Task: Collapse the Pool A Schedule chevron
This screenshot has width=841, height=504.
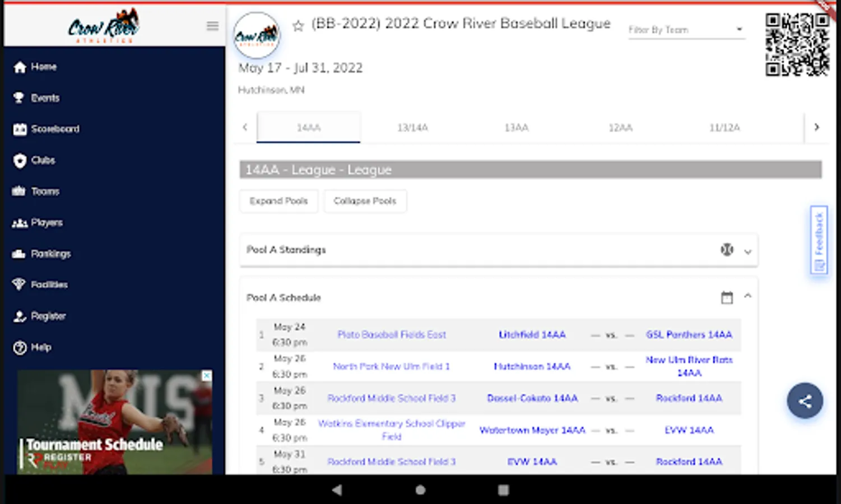Action: [747, 296]
